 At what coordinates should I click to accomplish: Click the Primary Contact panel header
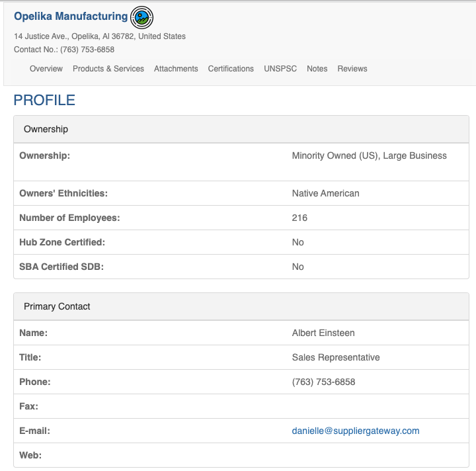tap(241, 306)
